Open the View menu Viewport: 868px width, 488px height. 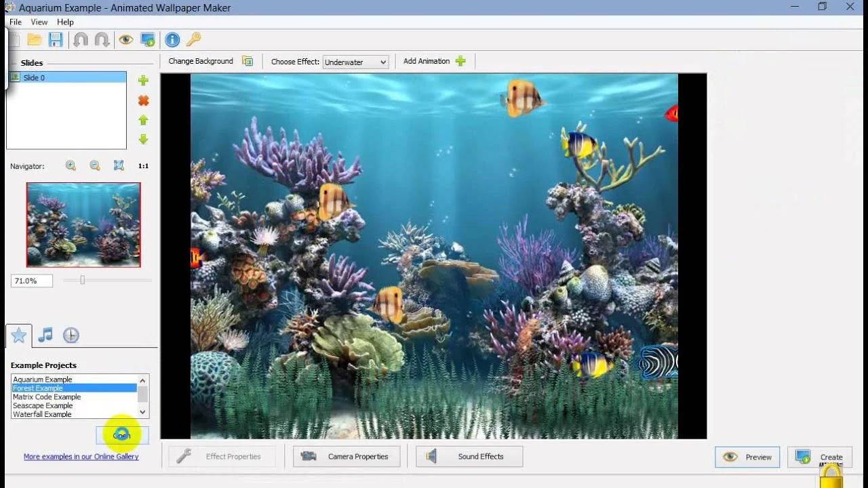[39, 22]
